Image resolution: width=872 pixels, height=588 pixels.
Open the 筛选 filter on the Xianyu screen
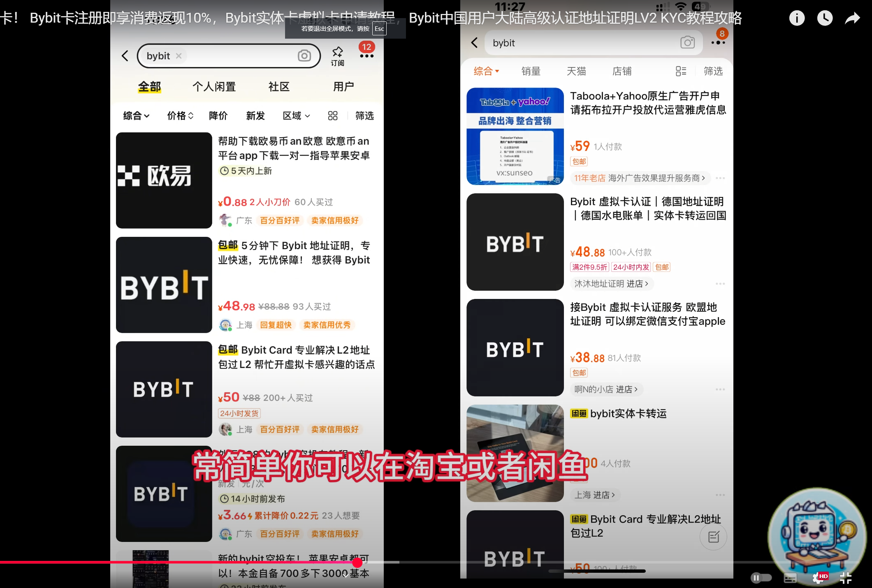(364, 116)
